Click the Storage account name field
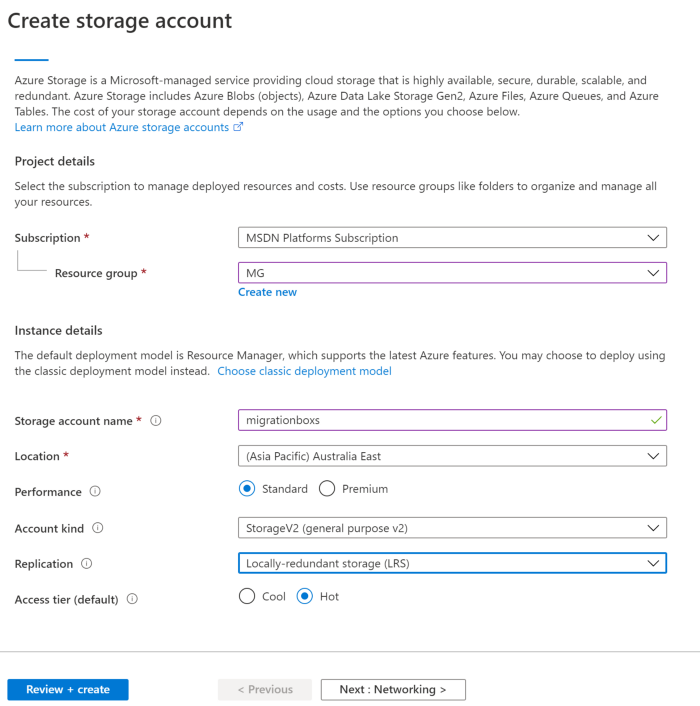 point(440,421)
